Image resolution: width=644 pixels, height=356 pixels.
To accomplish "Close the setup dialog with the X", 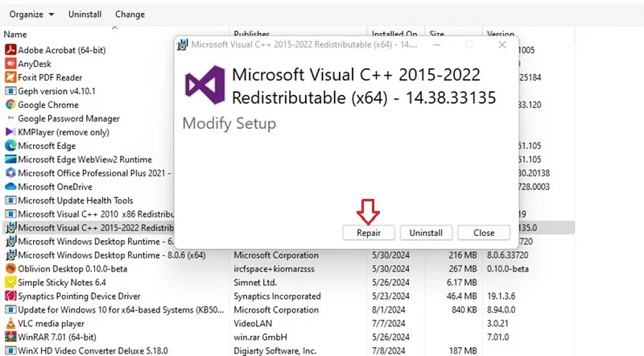I will point(502,44).
